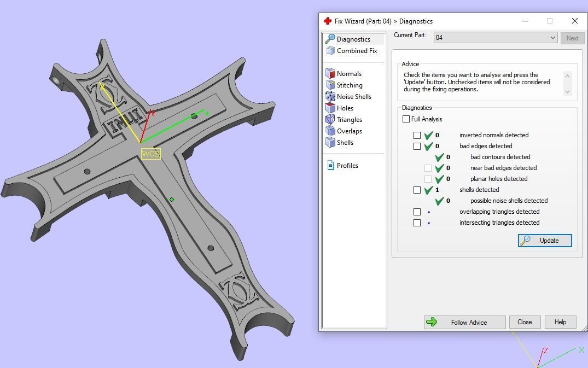This screenshot has height=368, width=588.
Task: Click the 'overlapping triangles detected' label
Action: pyautogui.click(x=499, y=212)
